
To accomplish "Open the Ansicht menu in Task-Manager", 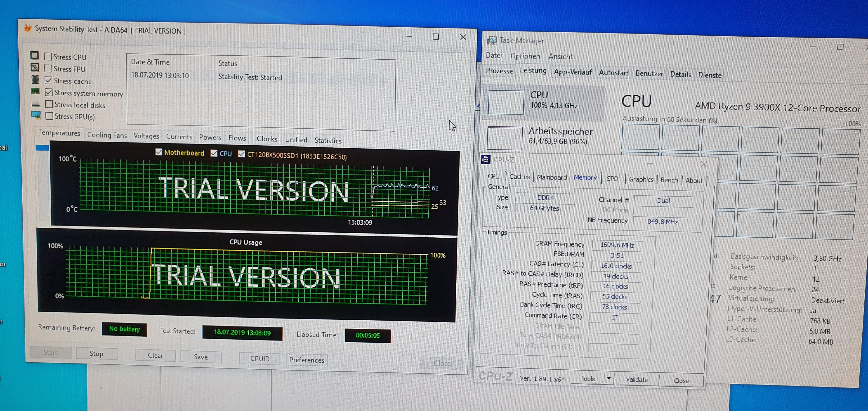I will pyautogui.click(x=560, y=56).
